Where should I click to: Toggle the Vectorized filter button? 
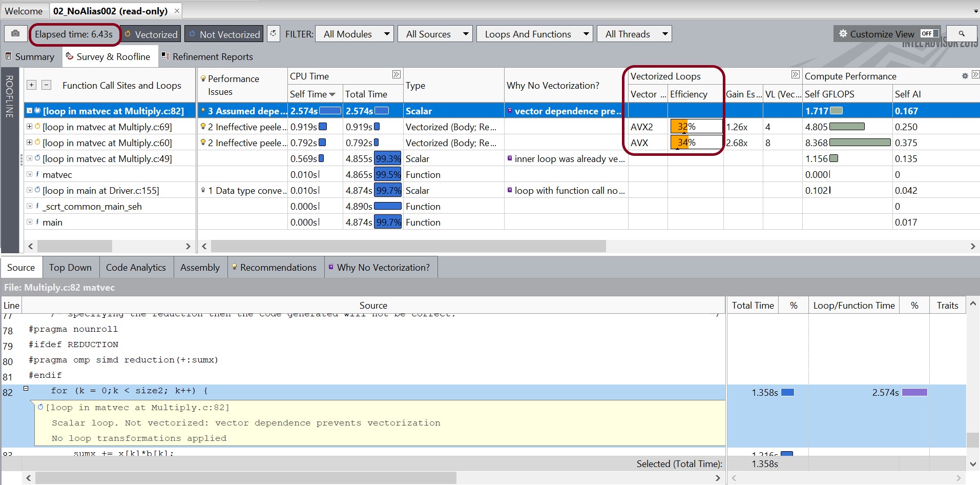point(151,34)
